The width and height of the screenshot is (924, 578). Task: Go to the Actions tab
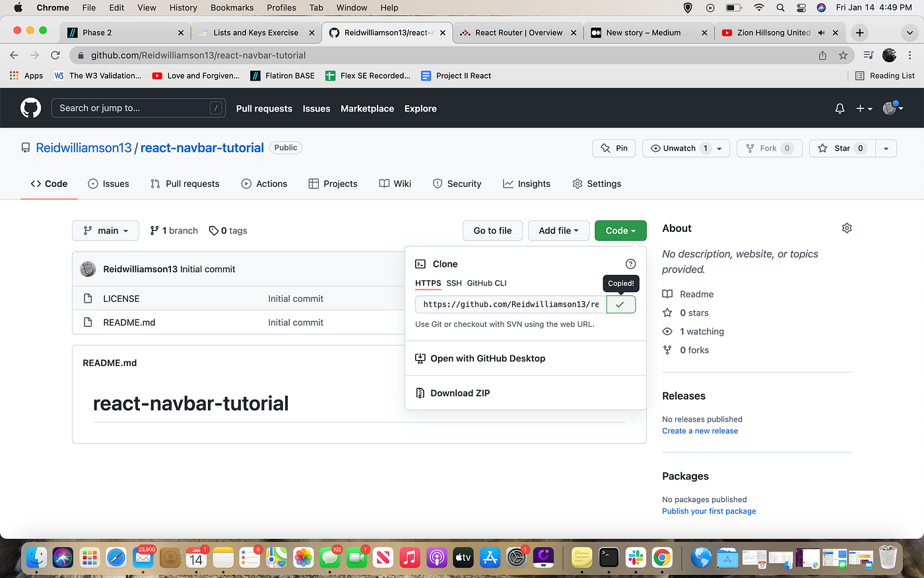(x=264, y=184)
